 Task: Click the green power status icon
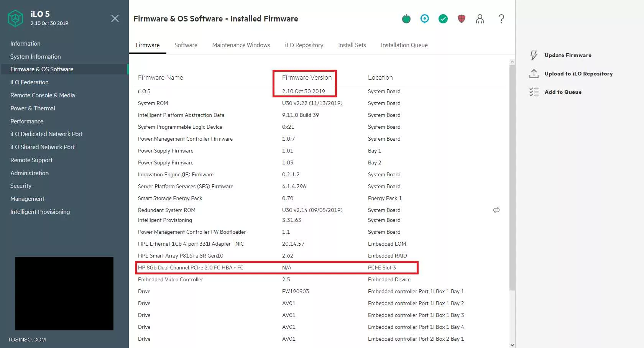pos(406,19)
